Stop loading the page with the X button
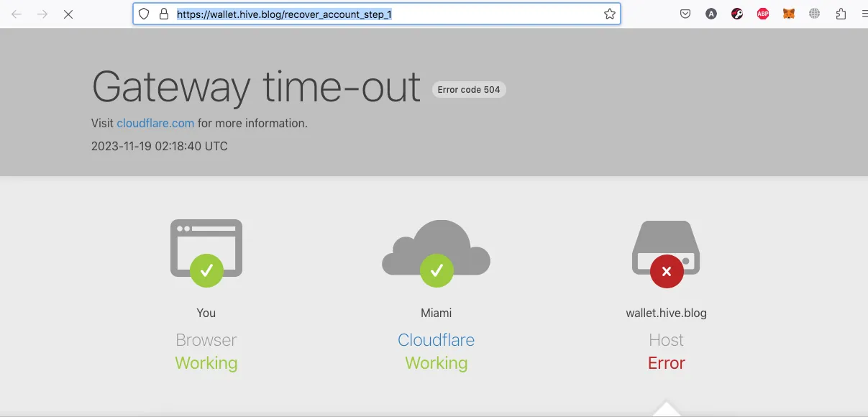Image resolution: width=868 pixels, height=417 pixels. tap(68, 14)
